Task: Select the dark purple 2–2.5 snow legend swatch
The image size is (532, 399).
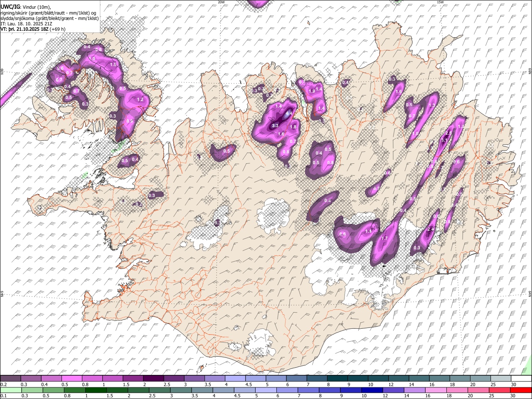Action: (153, 378)
